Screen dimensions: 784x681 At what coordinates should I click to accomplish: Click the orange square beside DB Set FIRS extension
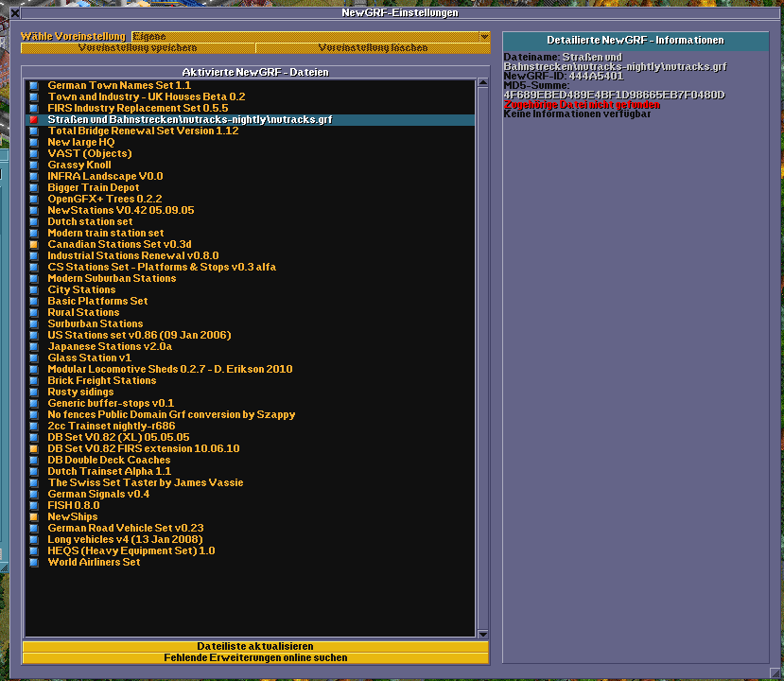click(34, 449)
